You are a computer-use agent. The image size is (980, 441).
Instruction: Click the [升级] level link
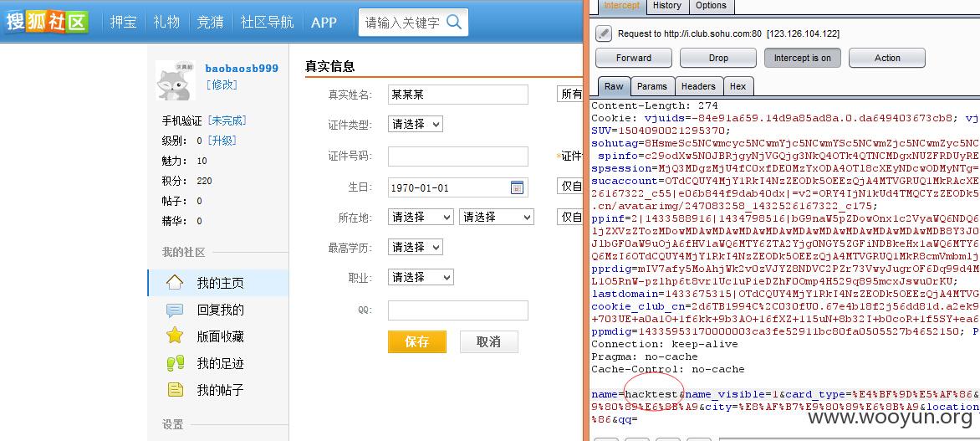click(x=223, y=140)
